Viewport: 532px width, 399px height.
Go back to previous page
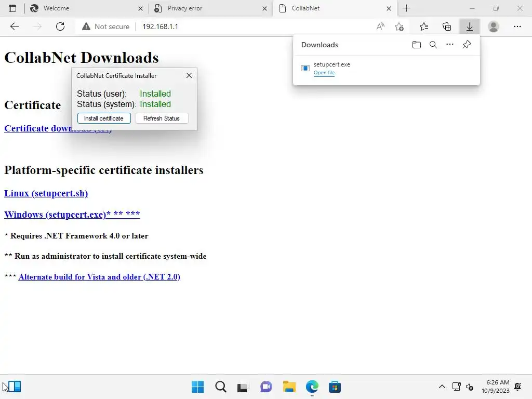point(14,26)
